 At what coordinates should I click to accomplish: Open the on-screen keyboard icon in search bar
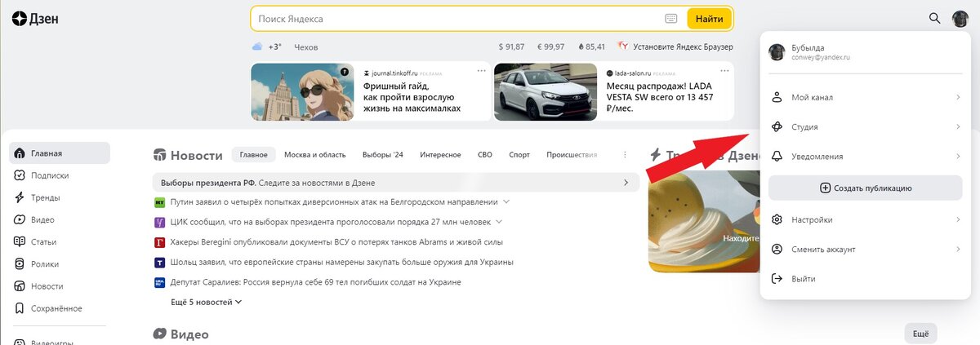tap(671, 18)
